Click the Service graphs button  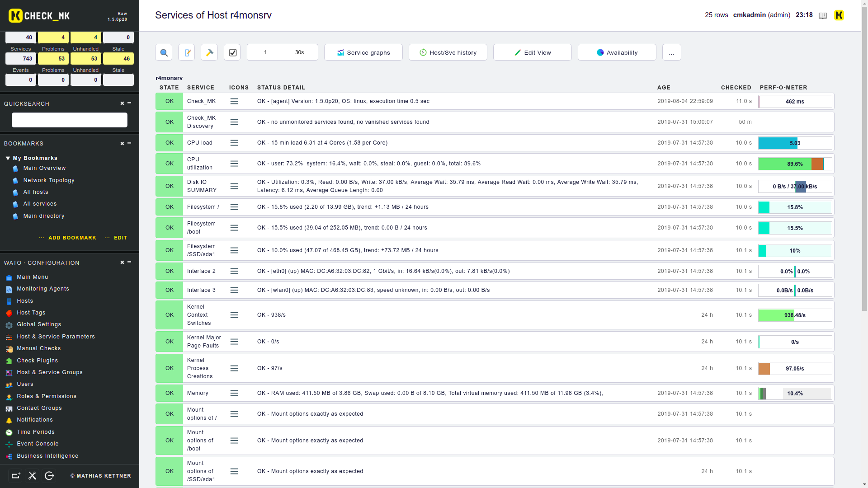pyautogui.click(x=363, y=52)
